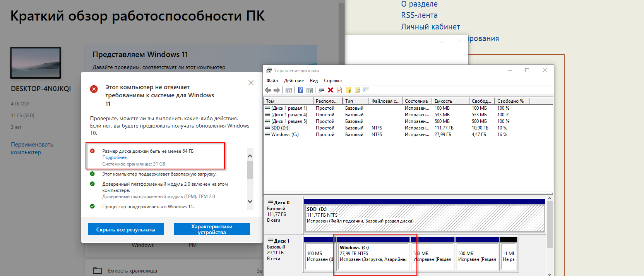Open the Справка menu
This screenshot has width=644, height=276.
(x=333, y=81)
